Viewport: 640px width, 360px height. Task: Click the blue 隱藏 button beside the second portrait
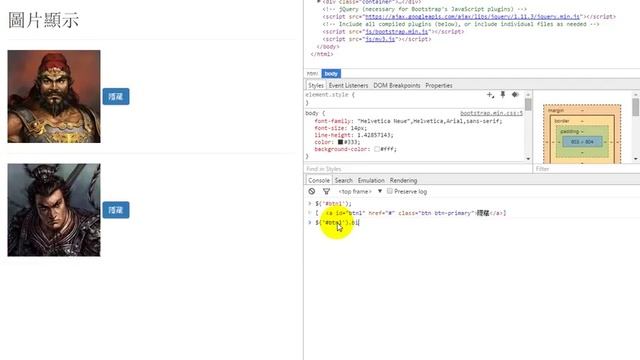pyautogui.click(x=116, y=210)
